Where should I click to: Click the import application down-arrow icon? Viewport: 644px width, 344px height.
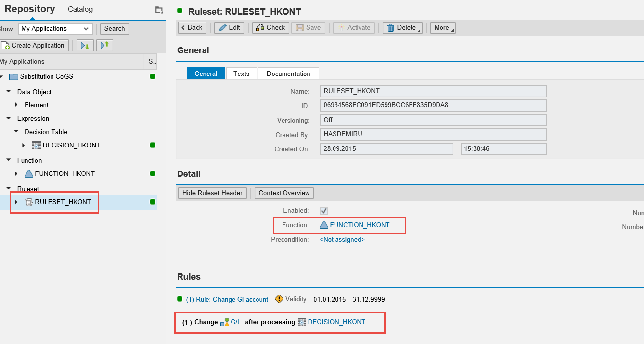tap(85, 46)
